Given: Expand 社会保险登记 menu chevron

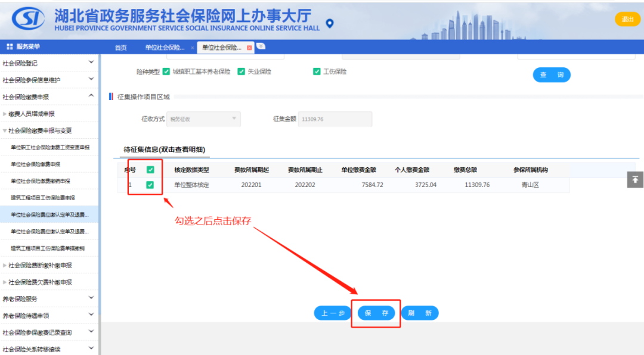Looking at the screenshot, I should tap(91, 62).
